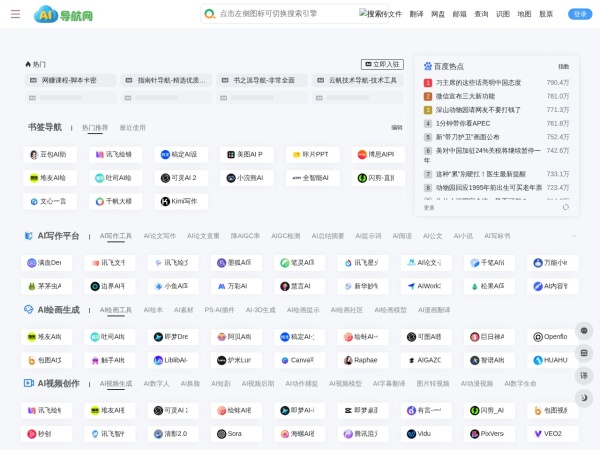
Task: Click 更多 under 百度热点
Action: 429,207
